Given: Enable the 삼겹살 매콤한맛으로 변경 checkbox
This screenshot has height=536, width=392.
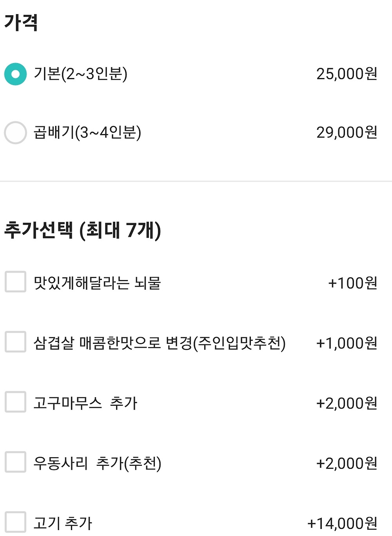Looking at the screenshot, I should click(x=16, y=342).
